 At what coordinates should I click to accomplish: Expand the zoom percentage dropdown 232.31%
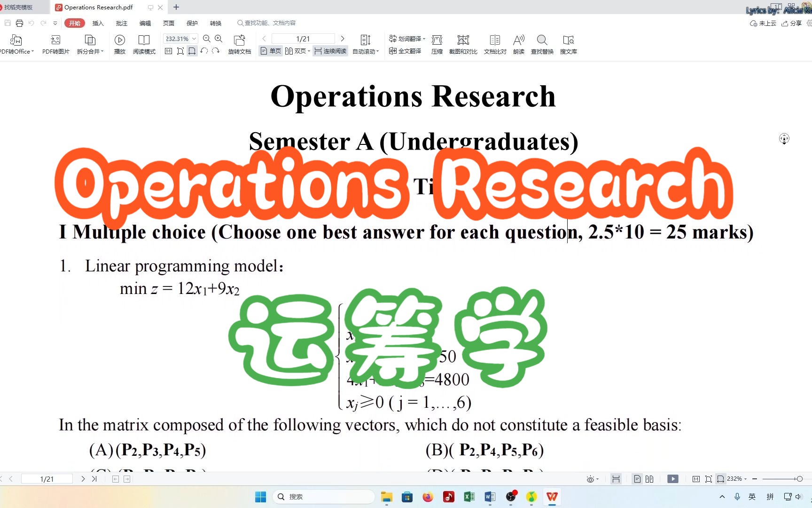point(194,39)
